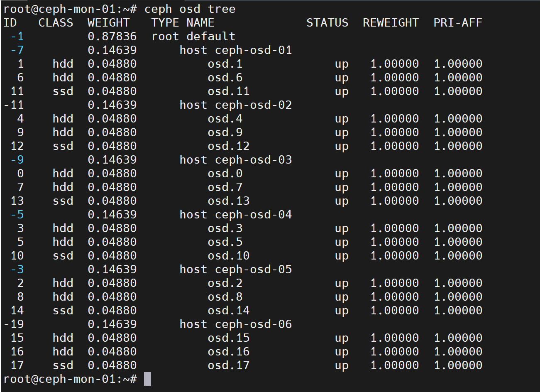Click the 'ssd' class of osd.10
540x392 pixels.
tap(63, 255)
